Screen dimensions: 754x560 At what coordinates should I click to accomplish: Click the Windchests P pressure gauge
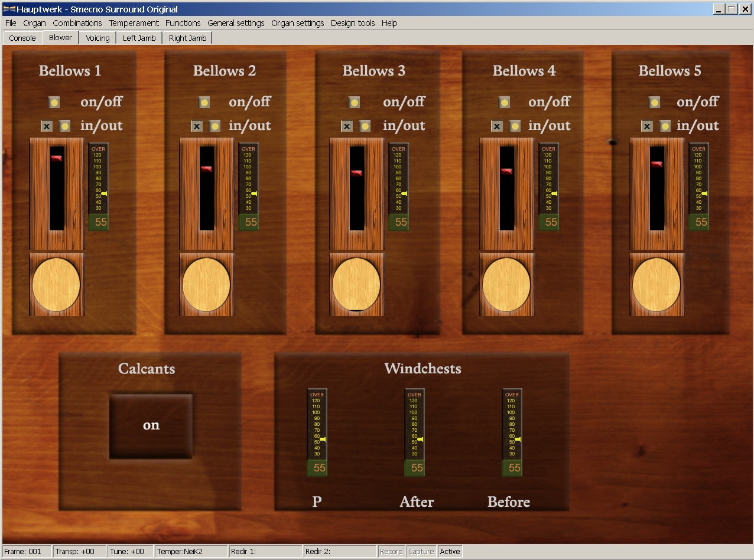coord(317,432)
